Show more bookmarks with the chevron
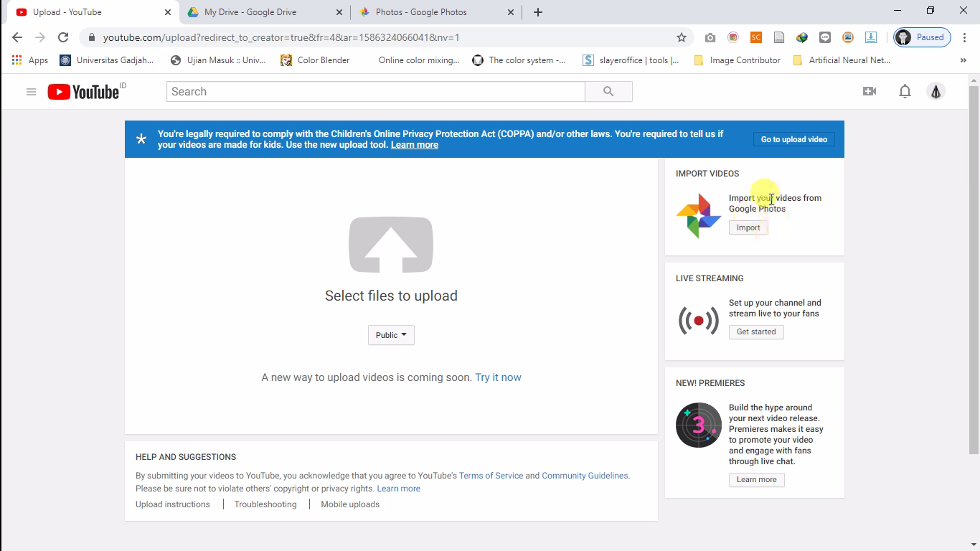 [963, 60]
